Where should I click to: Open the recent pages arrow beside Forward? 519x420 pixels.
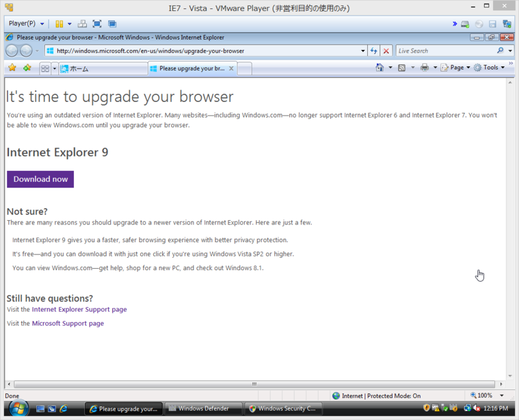(x=37, y=51)
